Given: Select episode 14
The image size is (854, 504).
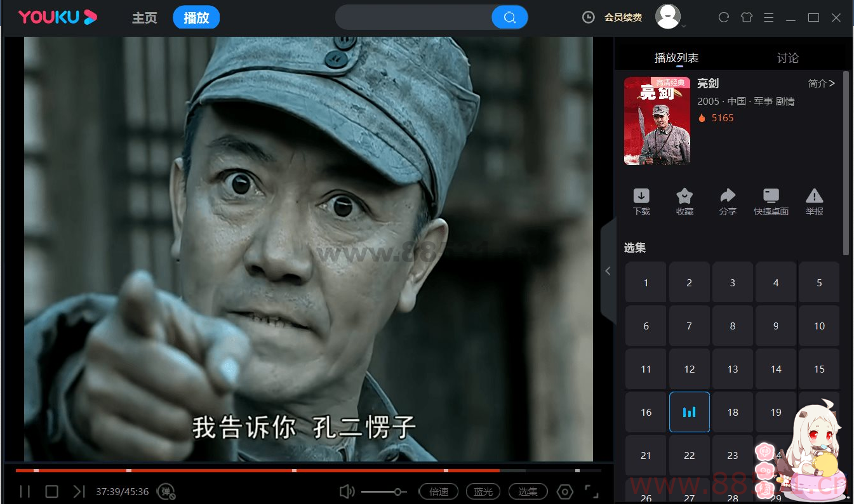Looking at the screenshot, I should tap(776, 369).
